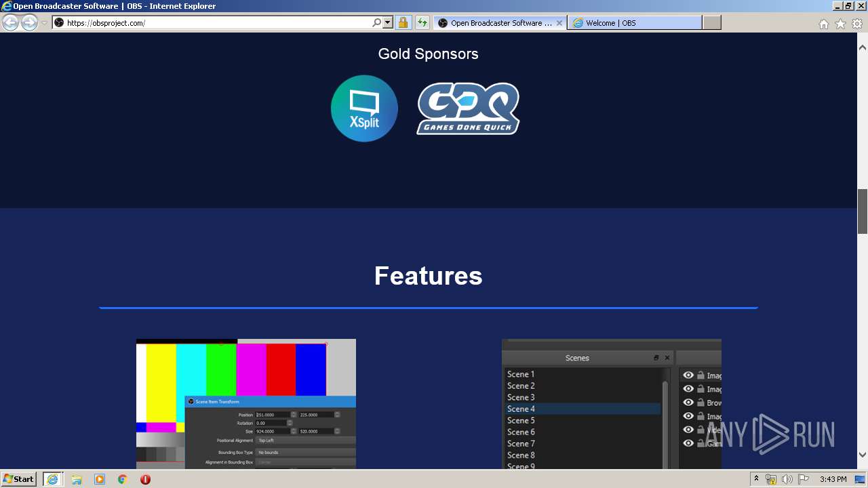
Task: Click the XSplit sponsor logo
Action: 364,108
